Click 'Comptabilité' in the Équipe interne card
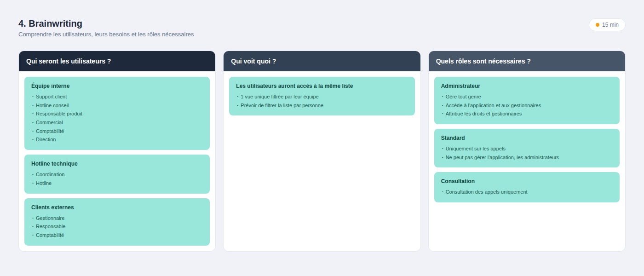Screen dimensions: 644x276 coord(50,131)
